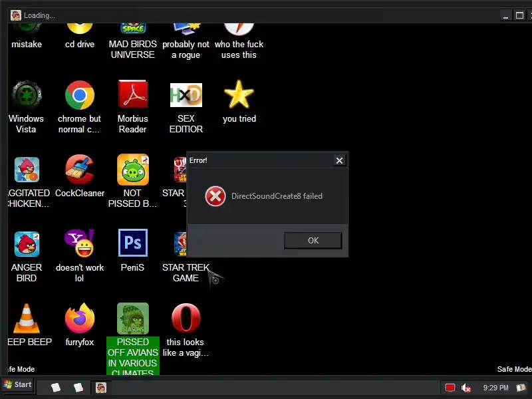Open the 'NOT PISSED B...' green pig icon

click(x=132, y=170)
